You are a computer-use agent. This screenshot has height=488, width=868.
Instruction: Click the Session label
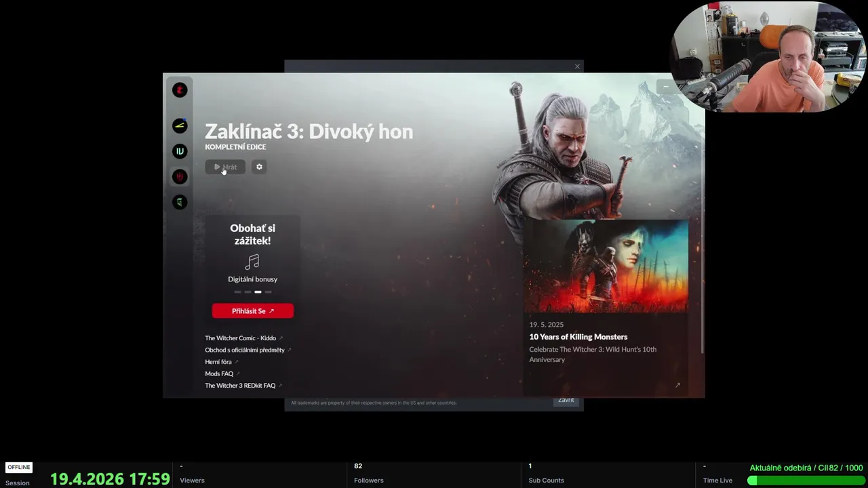(x=18, y=483)
